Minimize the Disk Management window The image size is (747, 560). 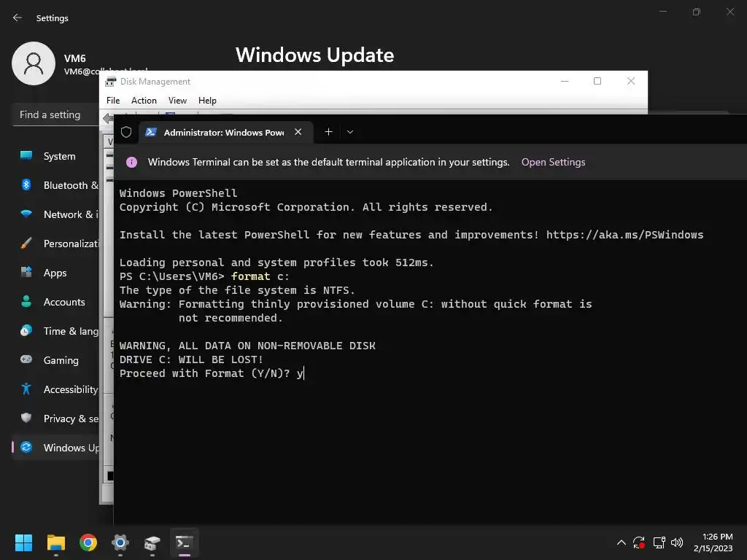565,81
